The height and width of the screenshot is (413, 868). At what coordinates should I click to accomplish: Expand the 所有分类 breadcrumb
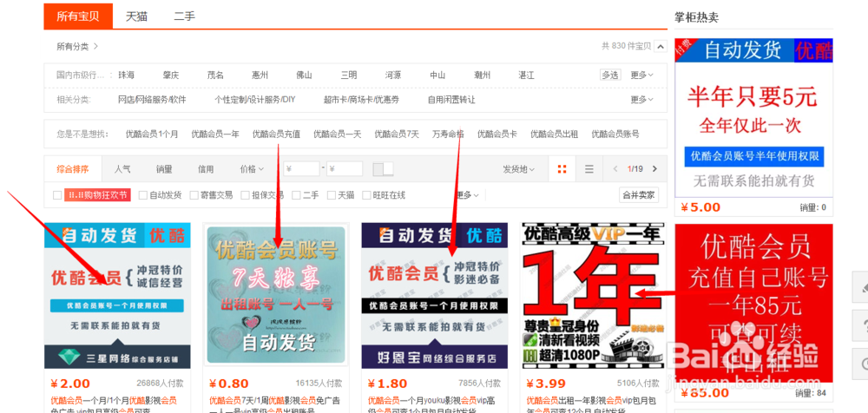point(77,47)
